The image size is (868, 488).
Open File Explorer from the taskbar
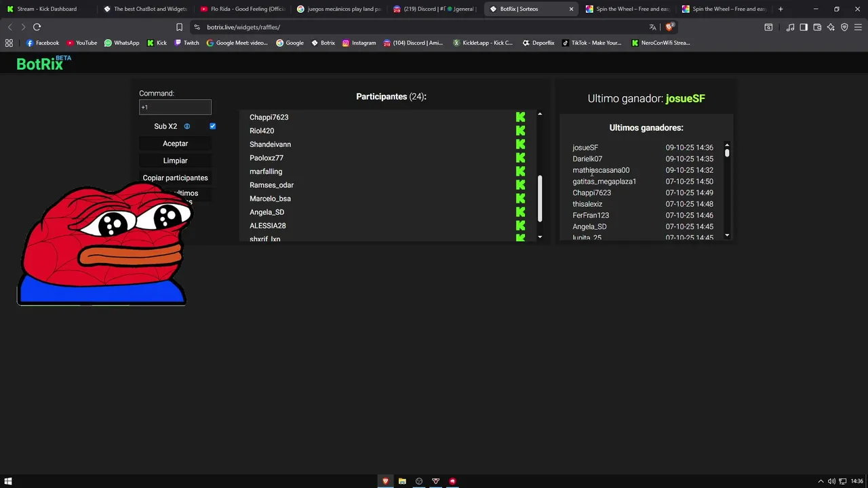click(x=402, y=481)
